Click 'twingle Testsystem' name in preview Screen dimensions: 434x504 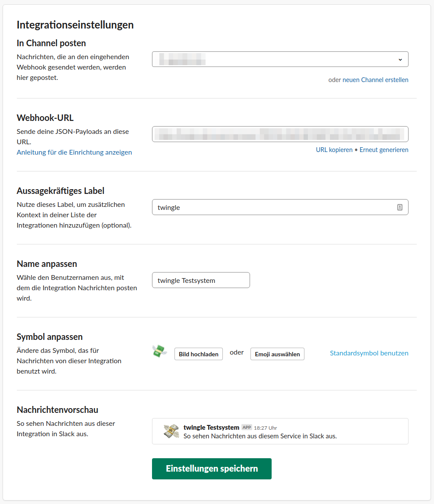pos(211,428)
